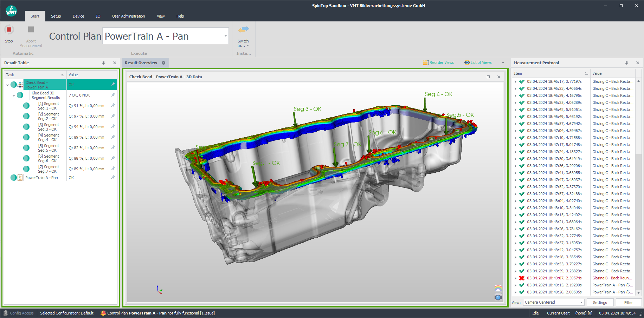This screenshot has width=644, height=318.
Task: Click the rainbow color map icon
Action: coord(498,289)
